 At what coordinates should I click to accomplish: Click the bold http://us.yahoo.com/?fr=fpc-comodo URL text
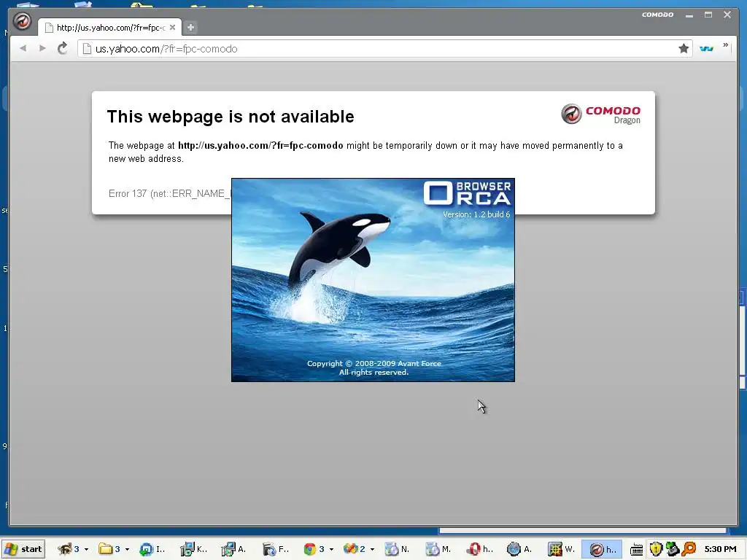260,146
